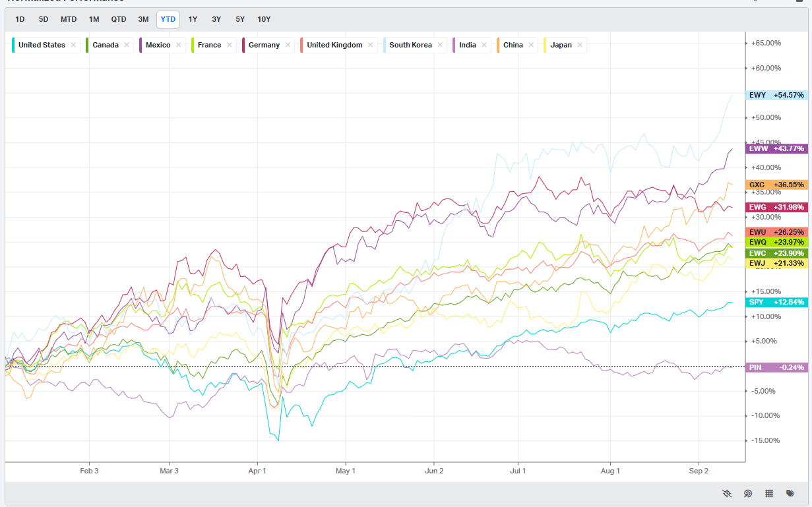
Task: Click the EWG +31.98% value tag
Action: coord(776,207)
